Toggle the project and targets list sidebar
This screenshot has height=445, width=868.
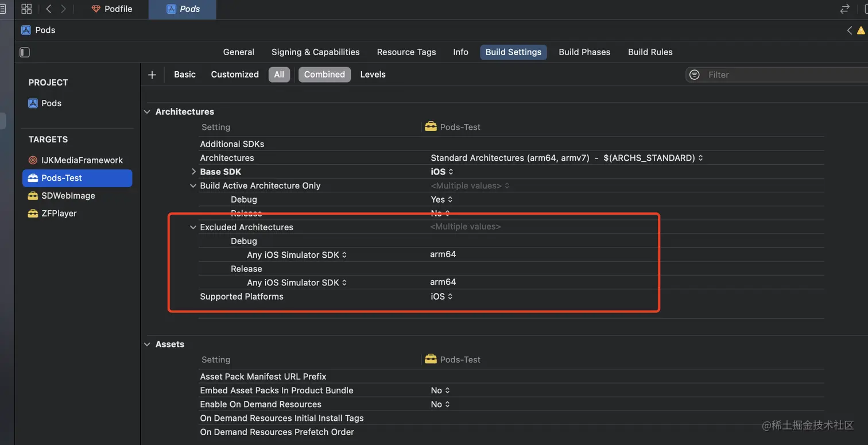point(25,52)
